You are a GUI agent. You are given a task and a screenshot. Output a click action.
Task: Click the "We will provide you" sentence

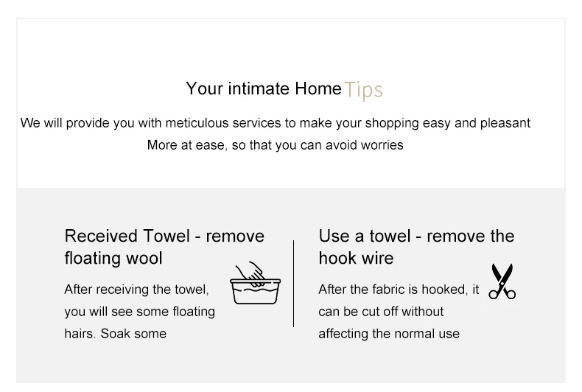pyautogui.click(x=275, y=123)
